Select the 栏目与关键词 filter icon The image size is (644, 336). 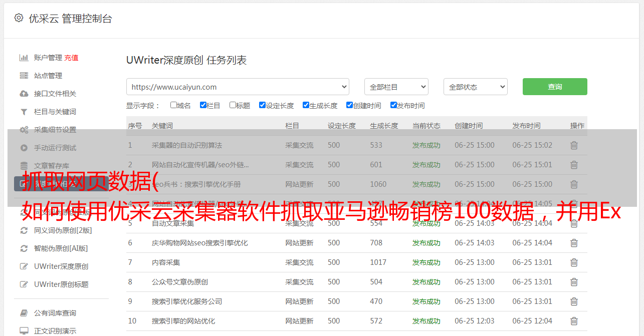click(x=24, y=112)
